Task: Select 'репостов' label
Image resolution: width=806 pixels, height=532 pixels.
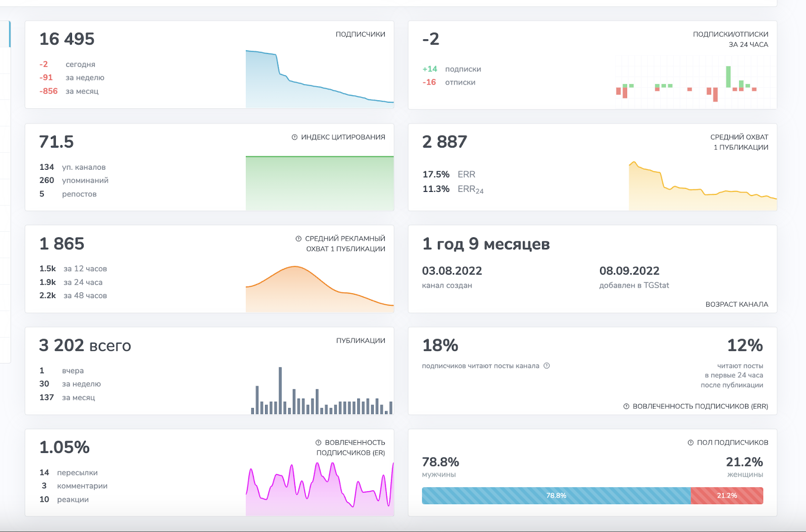Action: pos(79,194)
